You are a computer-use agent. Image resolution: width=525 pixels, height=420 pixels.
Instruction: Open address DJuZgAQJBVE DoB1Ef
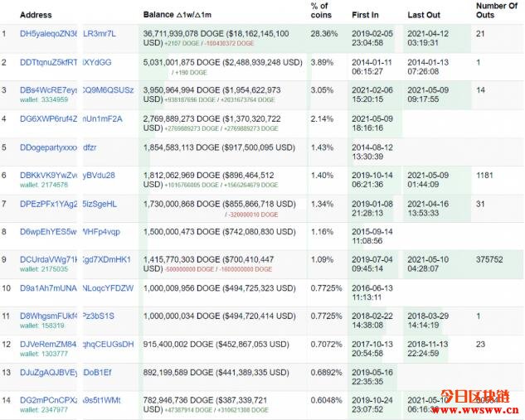click(x=66, y=373)
